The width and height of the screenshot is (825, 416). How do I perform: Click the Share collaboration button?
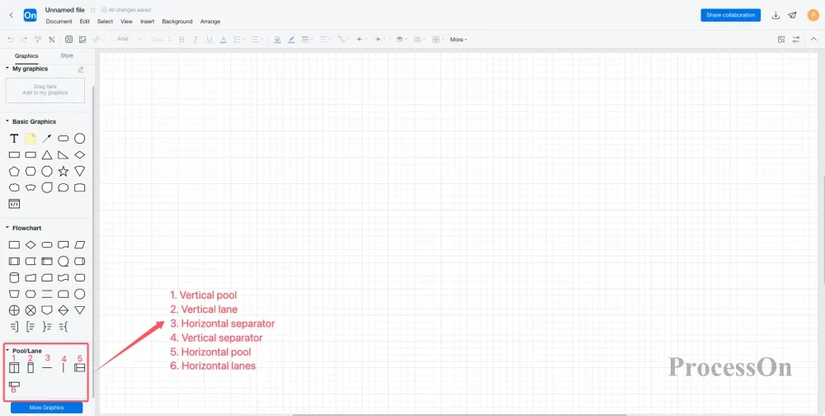click(730, 15)
